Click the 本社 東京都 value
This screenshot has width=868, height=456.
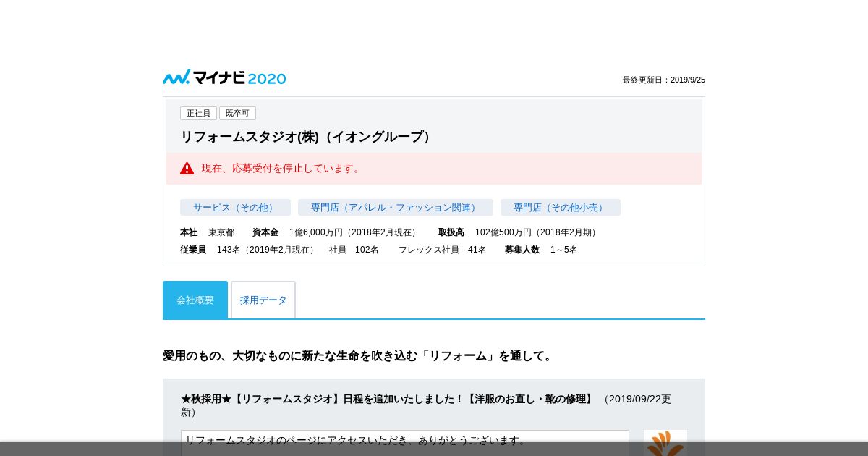(x=221, y=232)
